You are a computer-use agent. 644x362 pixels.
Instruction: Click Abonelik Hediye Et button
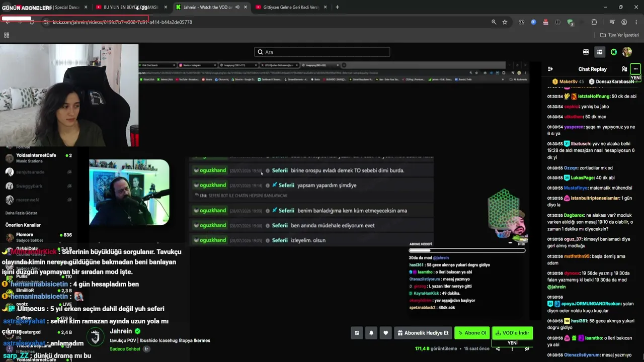(423, 333)
